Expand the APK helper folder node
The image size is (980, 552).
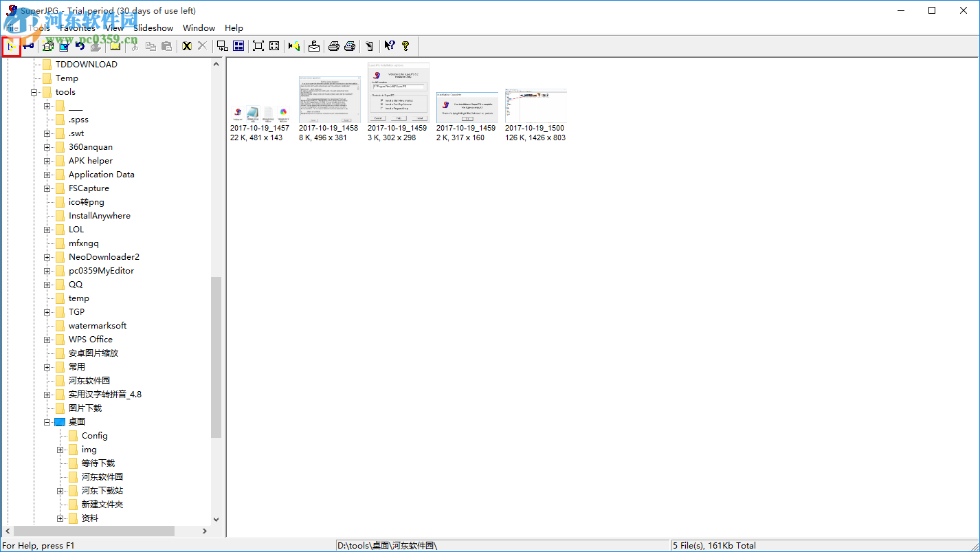(x=47, y=161)
